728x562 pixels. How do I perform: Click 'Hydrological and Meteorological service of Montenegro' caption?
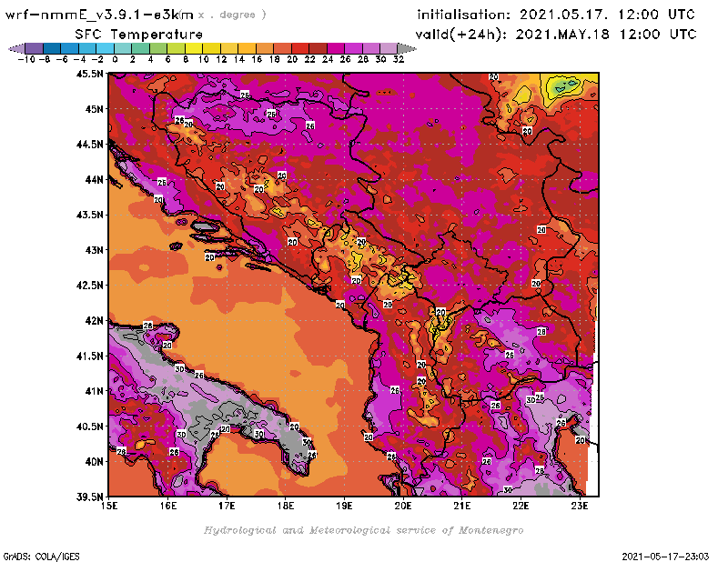click(363, 530)
